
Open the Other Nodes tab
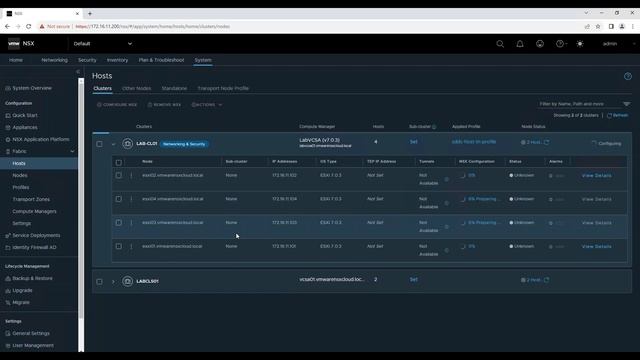pos(136,88)
